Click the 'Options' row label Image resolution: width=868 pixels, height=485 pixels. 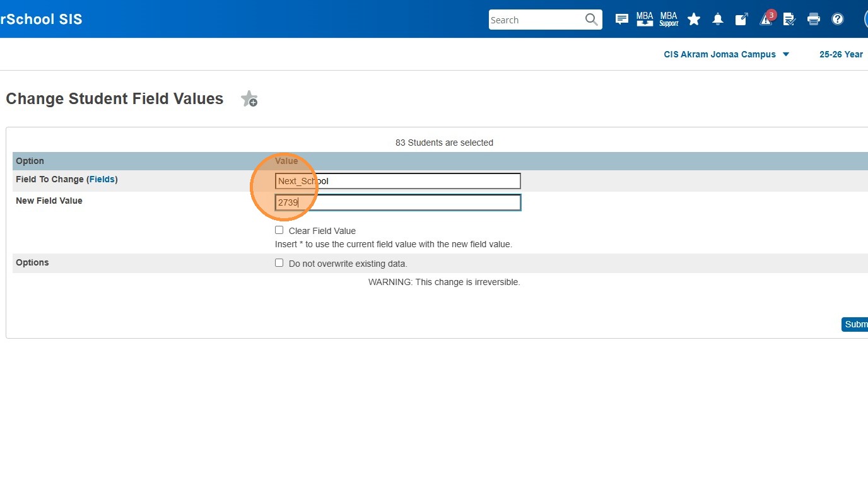coord(32,263)
